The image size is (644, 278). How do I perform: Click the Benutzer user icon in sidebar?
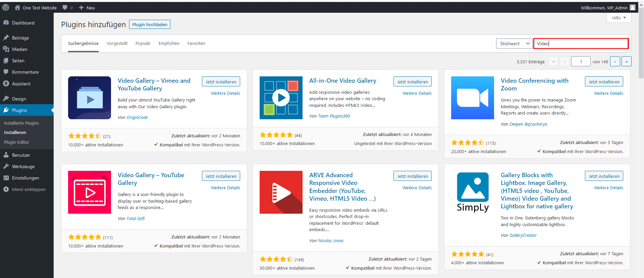[6, 155]
